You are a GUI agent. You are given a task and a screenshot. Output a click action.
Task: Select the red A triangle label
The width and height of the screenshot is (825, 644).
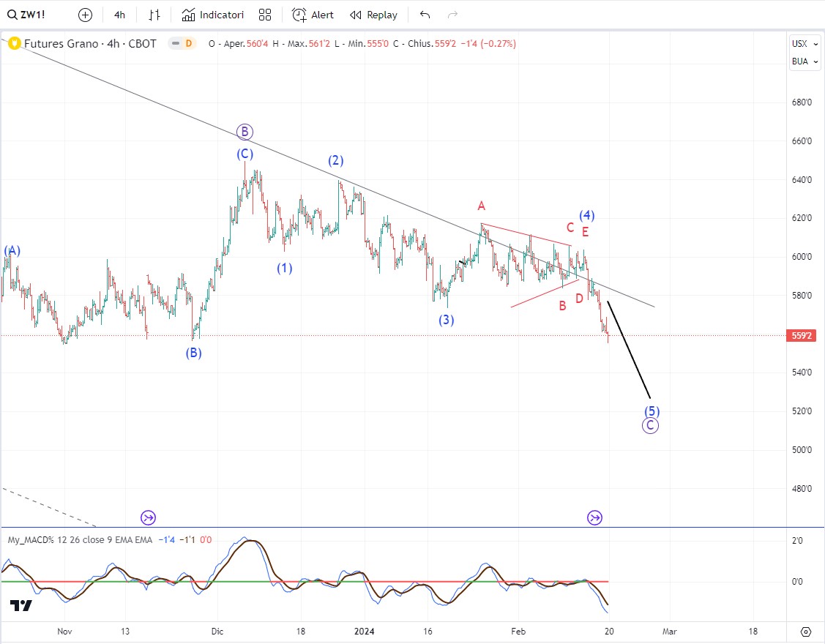pyautogui.click(x=482, y=206)
